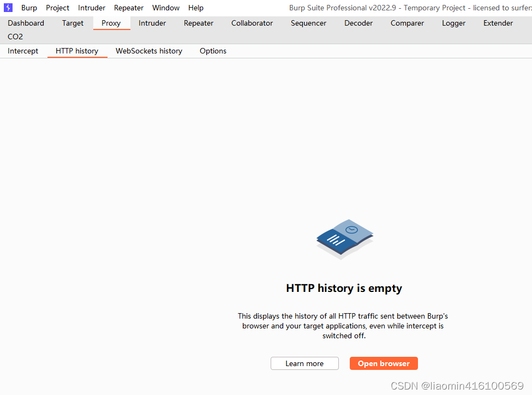Go to the Repeater tool tab
The height and width of the screenshot is (395, 532).
[x=199, y=23]
